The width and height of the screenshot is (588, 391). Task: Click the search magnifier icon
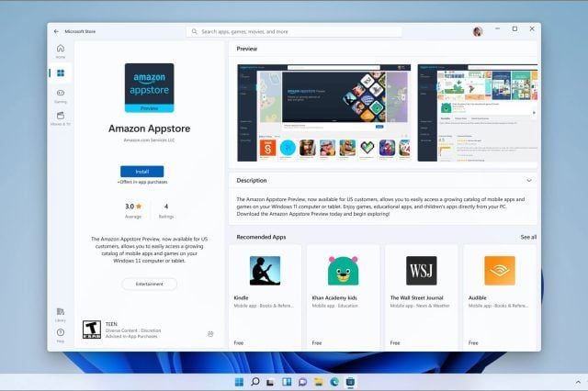[x=194, y=31]
